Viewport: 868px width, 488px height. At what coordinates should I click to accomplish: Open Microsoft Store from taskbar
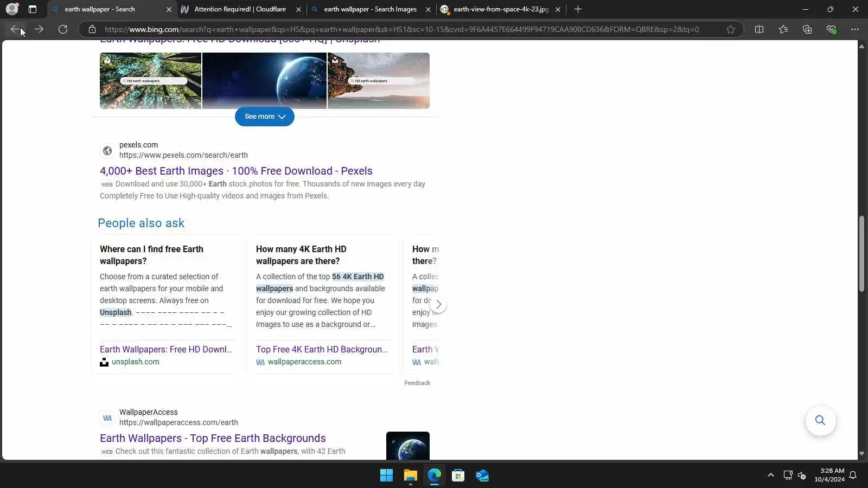(x=458, y=476)
